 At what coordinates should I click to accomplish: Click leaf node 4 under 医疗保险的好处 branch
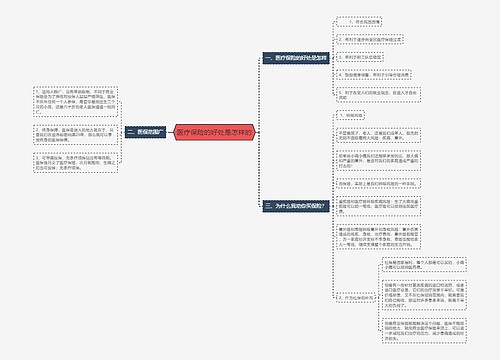tap(373, 75)
